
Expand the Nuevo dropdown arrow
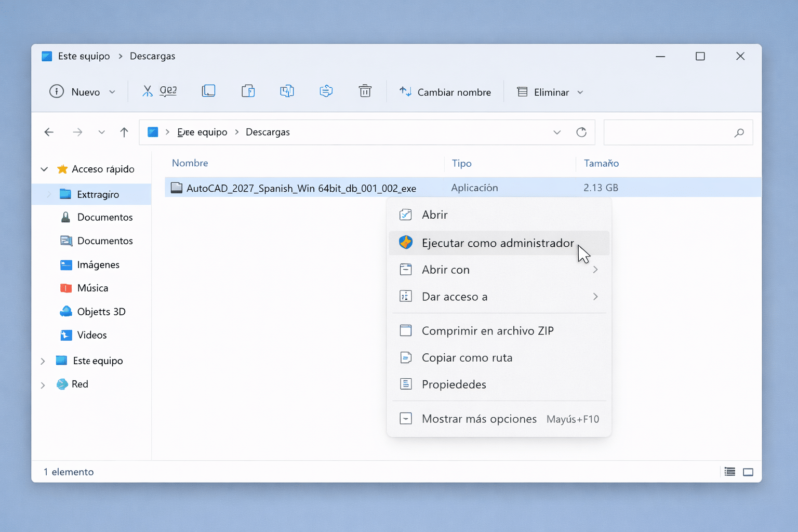[x=112, y=91]
